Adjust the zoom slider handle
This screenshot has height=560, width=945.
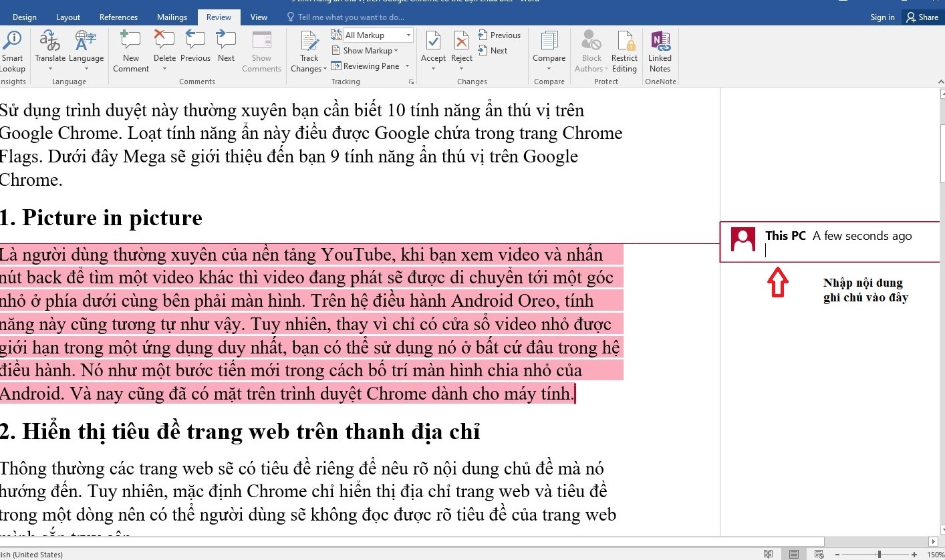(880, 555)
